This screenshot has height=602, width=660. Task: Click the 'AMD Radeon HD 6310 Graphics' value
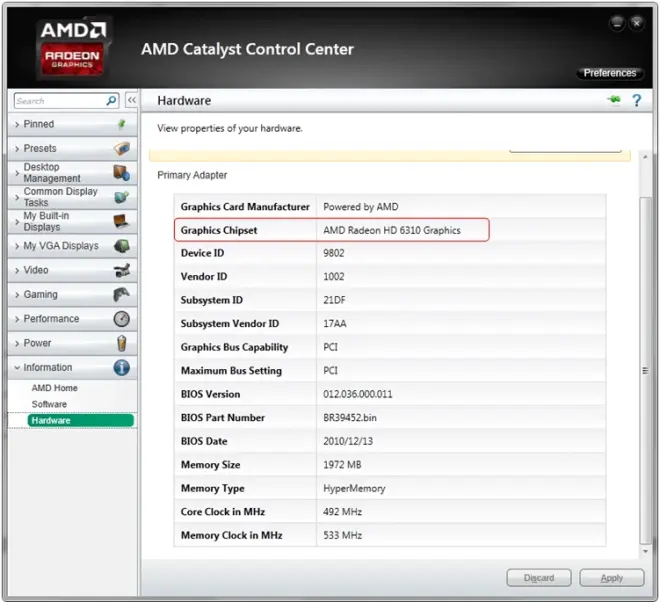392,230
